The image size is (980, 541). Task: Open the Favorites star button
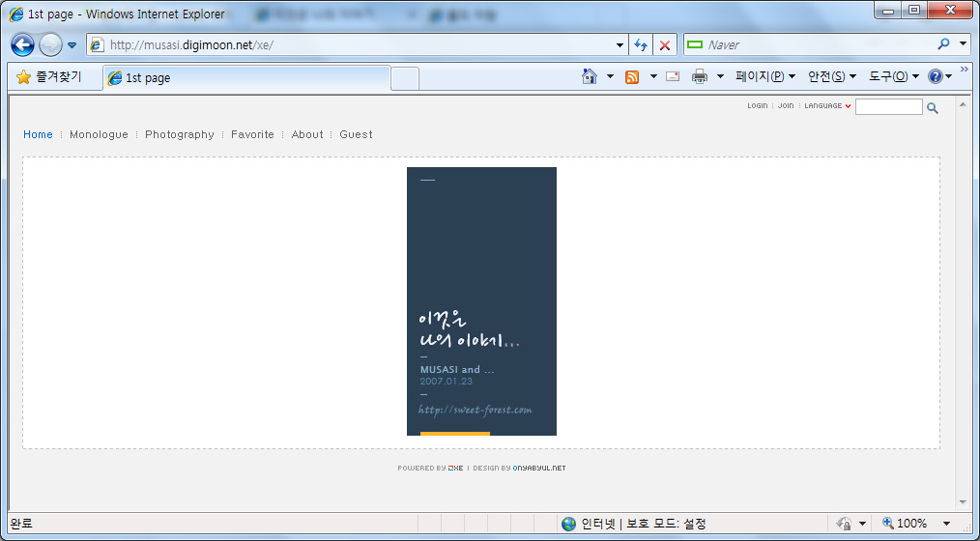[49, 77]
